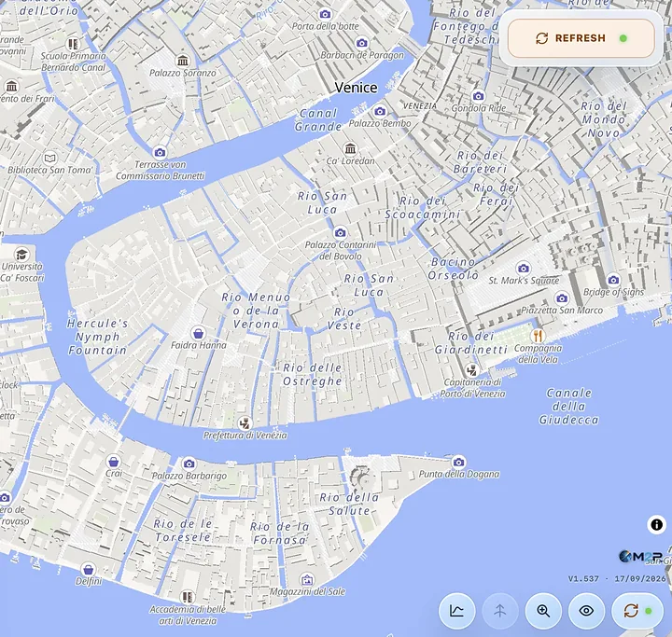The width and height of the screenshot is (672, 637).
Task: Click Capitaneria di Porto di Venezia icon
Action: [471, 369]
